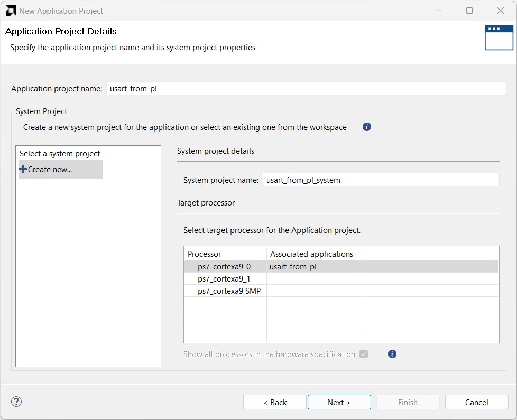
Task: Close the New Application Project dialog
Action: pyautogui.click(x=501, y=11)
